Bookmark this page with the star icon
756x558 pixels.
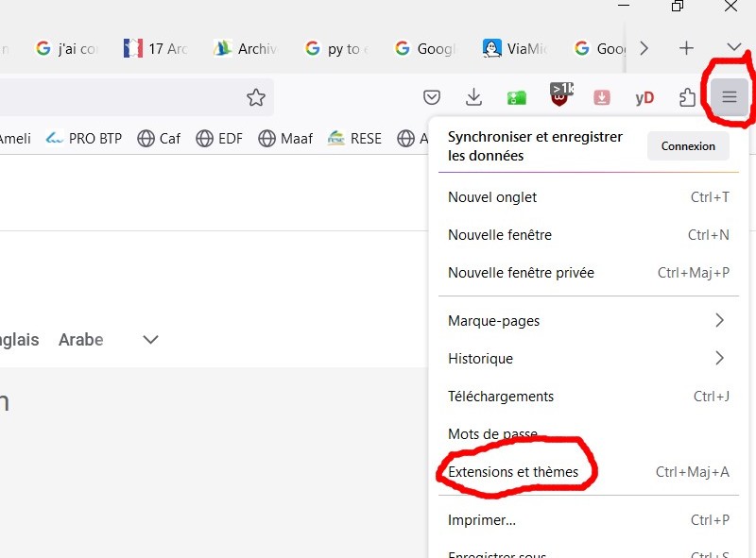[x=255, y=97]
